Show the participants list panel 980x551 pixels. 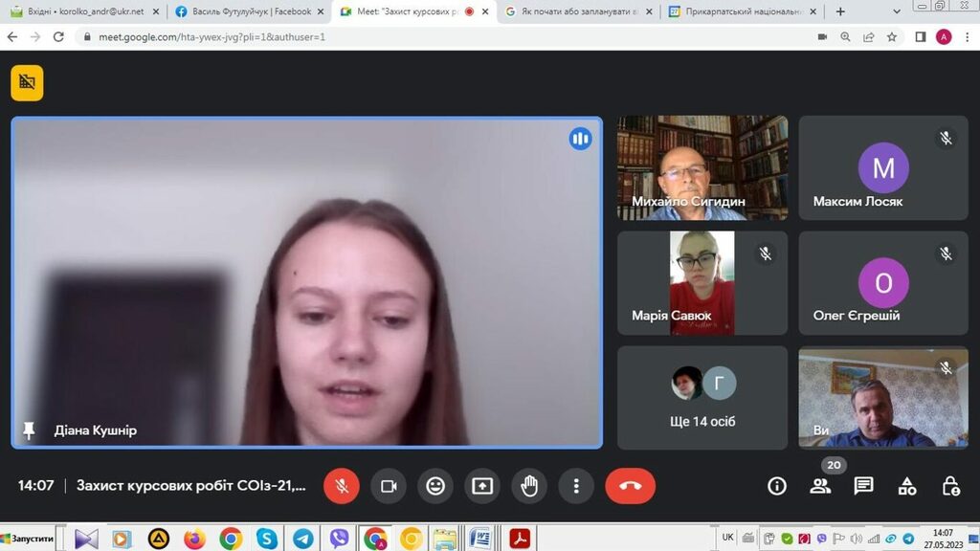[x=820, y=486]
